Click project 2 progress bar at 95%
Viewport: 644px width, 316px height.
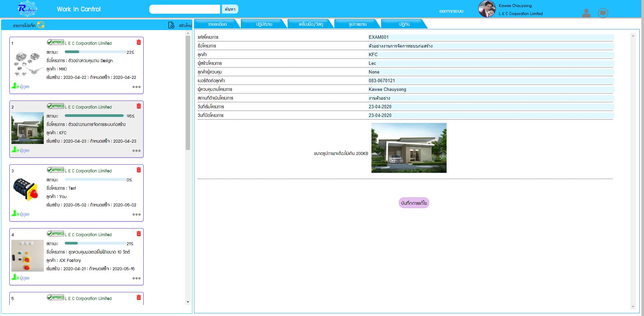(95, 116)
